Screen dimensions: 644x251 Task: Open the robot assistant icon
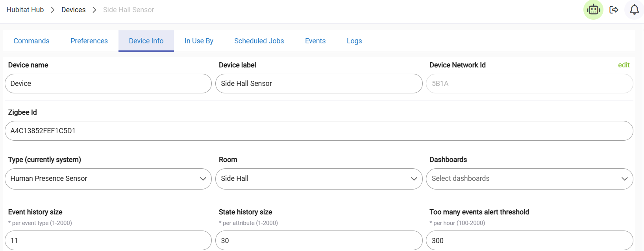[593, 10]
